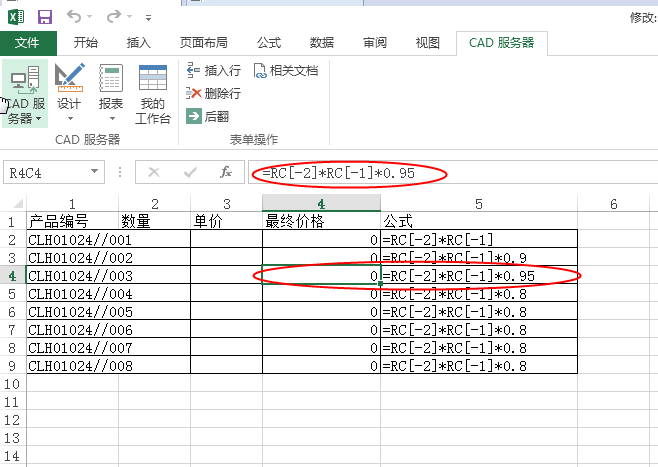Click 插入行 to insert a row
Viewport: 658px width, 467px height.
click(x=214, y=70)
